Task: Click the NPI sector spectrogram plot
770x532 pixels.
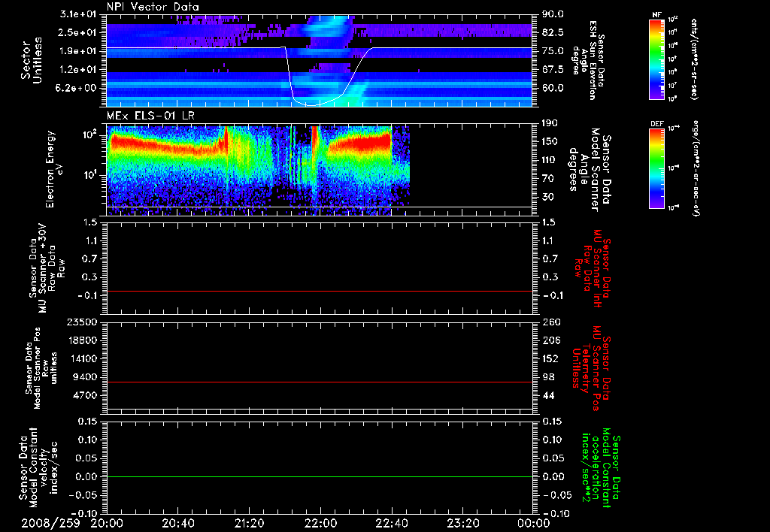Action: pyautogui.click(x=319, y=61)
